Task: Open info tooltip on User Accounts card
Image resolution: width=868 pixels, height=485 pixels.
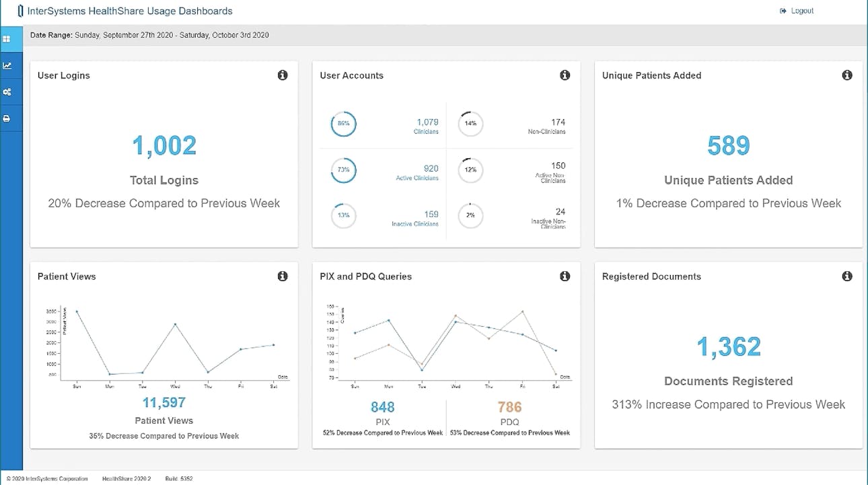Action: coord(565,75)
